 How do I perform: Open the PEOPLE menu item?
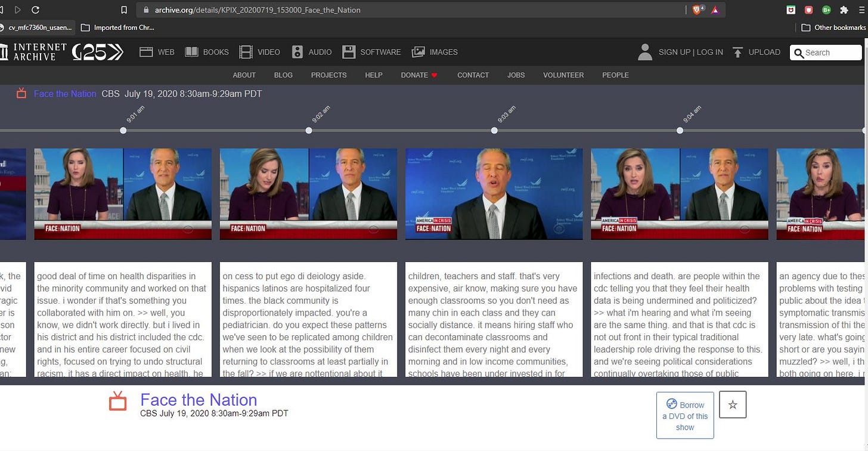point(615,75)
